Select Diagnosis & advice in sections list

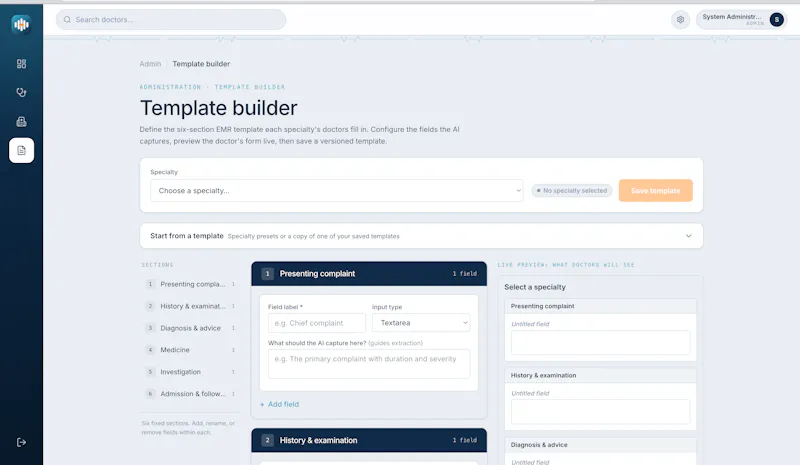(x=191, y=328)
